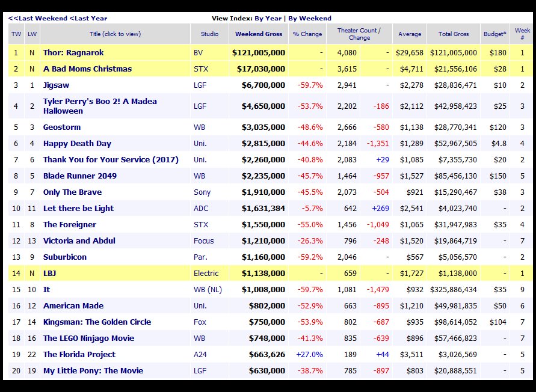Open A Bad Moms Christmas title
The width and height of the screenshot is (536, 392).
click(87, 69)
